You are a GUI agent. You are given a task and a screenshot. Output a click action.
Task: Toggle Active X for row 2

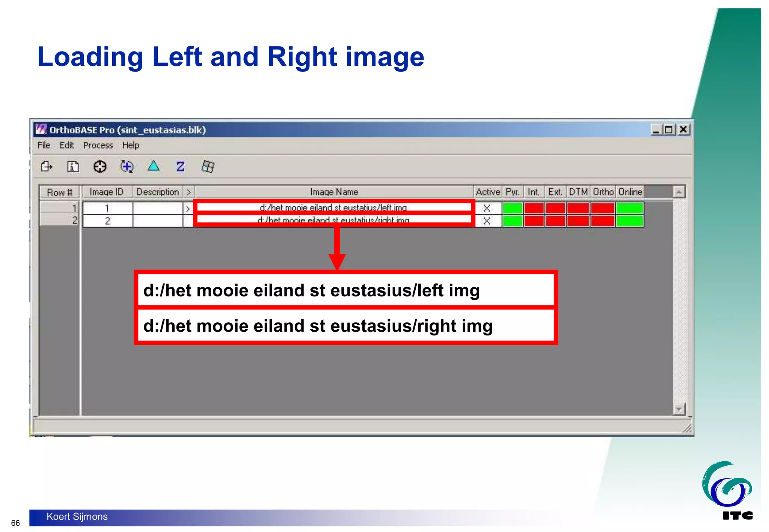[487, 221]
